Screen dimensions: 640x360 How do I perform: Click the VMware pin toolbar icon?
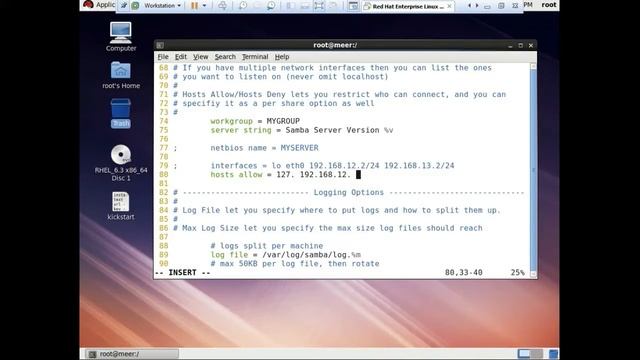[x=124, y=5]
